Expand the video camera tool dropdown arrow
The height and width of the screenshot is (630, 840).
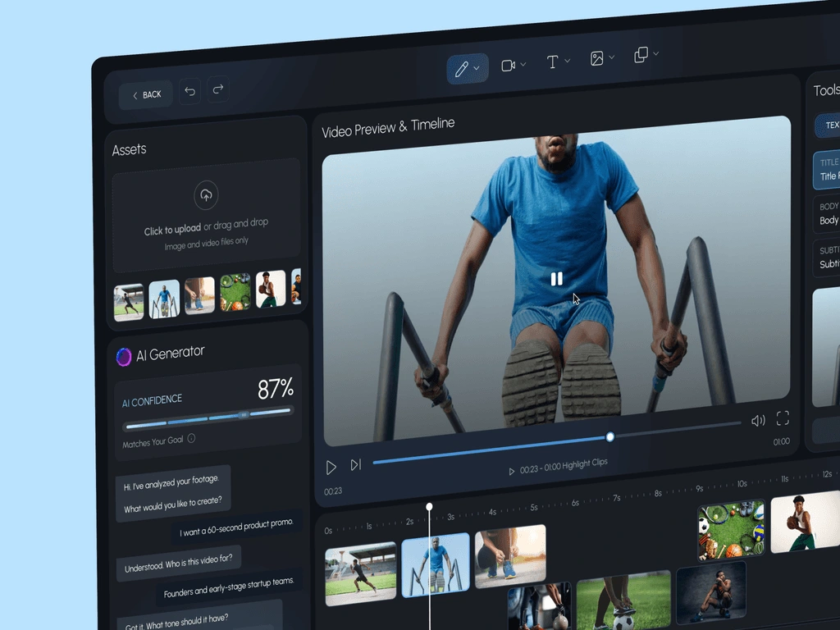click(523, 64)
